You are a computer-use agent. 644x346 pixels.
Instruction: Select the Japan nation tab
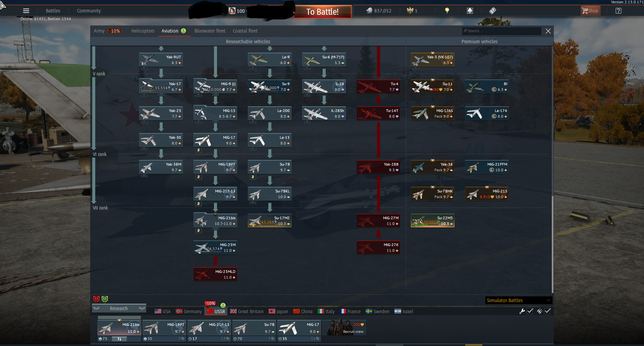pos(278,311)
